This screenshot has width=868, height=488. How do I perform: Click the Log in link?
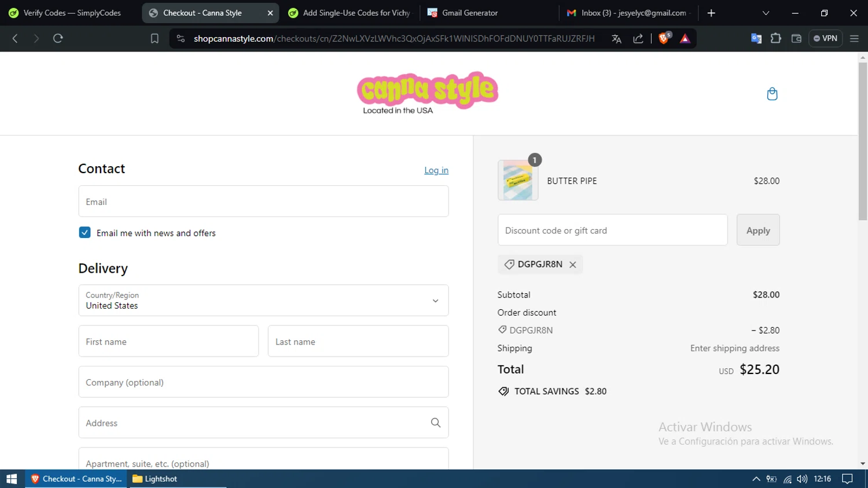pos(436,170)
